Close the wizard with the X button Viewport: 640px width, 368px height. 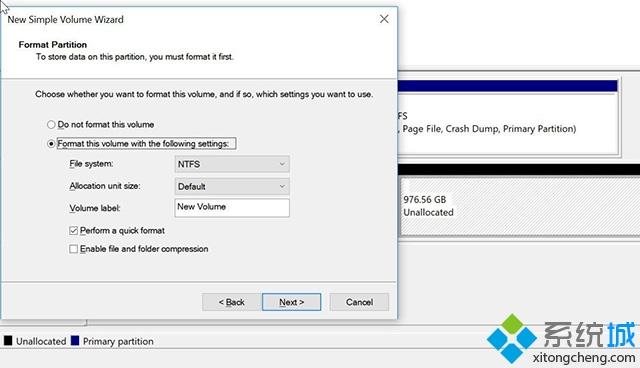pos(384,19)
